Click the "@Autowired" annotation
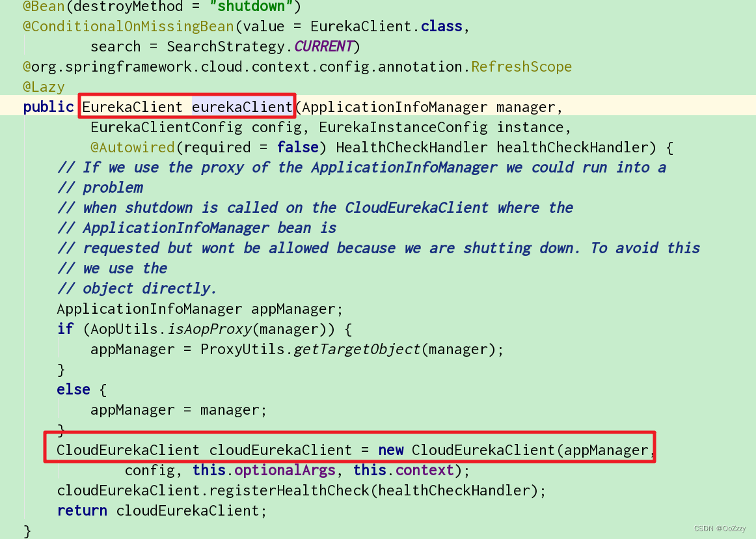This screenshot has width=756, height=539. [133, 147]
